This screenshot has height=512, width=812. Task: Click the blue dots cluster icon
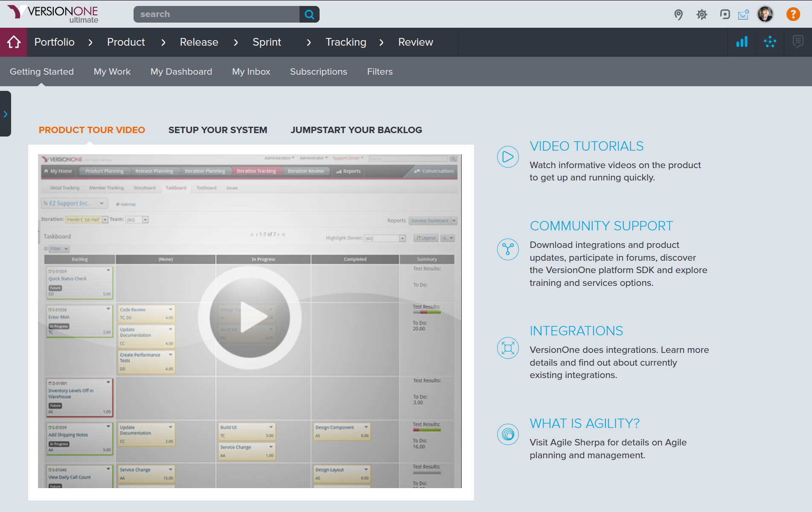pyautogui.click(x=770, y=42)
